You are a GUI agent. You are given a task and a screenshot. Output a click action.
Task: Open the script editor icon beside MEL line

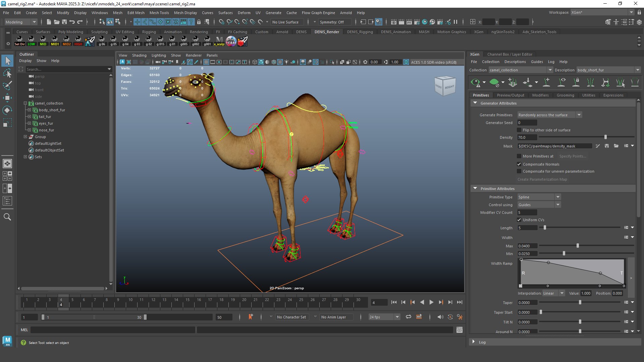(460, 330)
